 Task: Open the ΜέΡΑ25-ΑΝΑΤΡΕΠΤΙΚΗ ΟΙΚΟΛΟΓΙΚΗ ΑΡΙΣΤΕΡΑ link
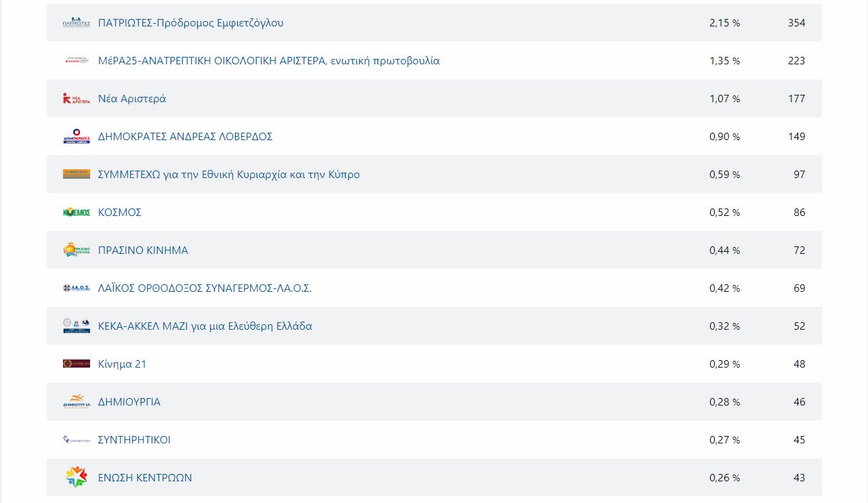click(268, 61)
